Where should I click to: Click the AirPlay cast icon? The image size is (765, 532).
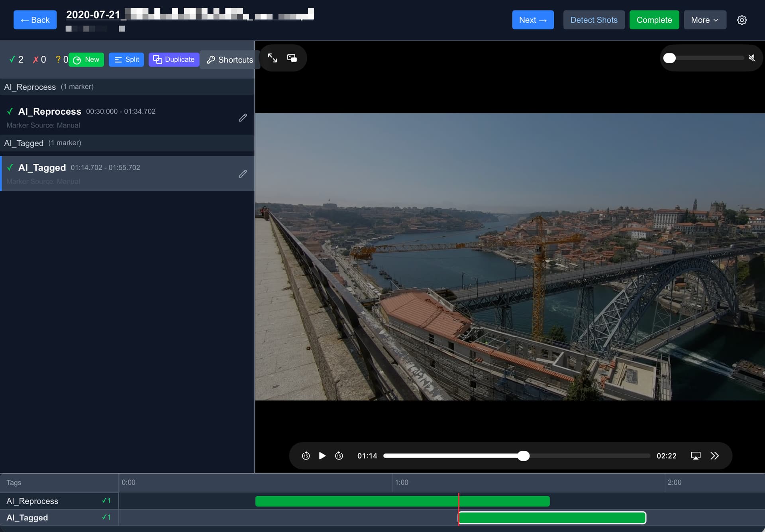pyautogui.click(x=695, y=455)
